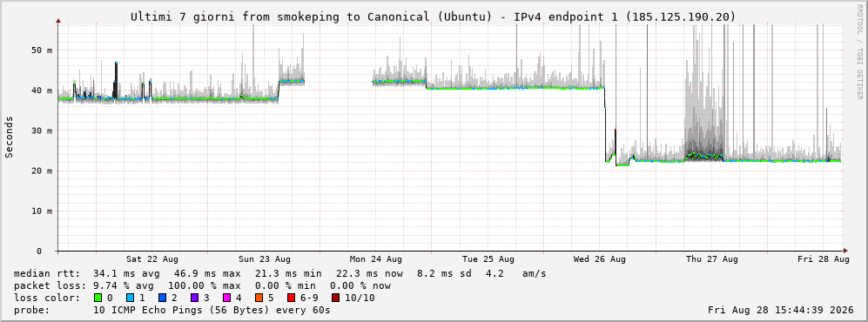The width and height of the screenshot is (868, 322).
Task: Click the vertical Seconds axis label
Action: [x=10, y=137]
